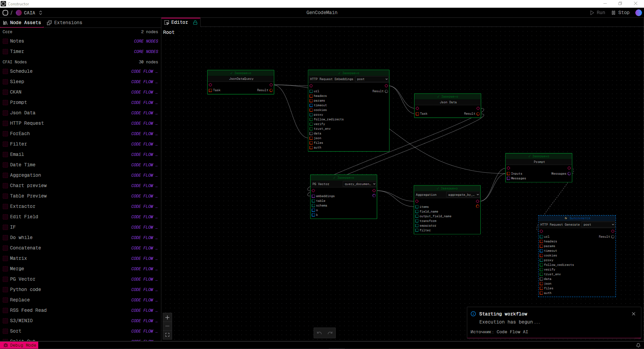Viewport: 644px width, 349px height.
Task: Click the editor lock icon
Action: [x=195, y=22]
